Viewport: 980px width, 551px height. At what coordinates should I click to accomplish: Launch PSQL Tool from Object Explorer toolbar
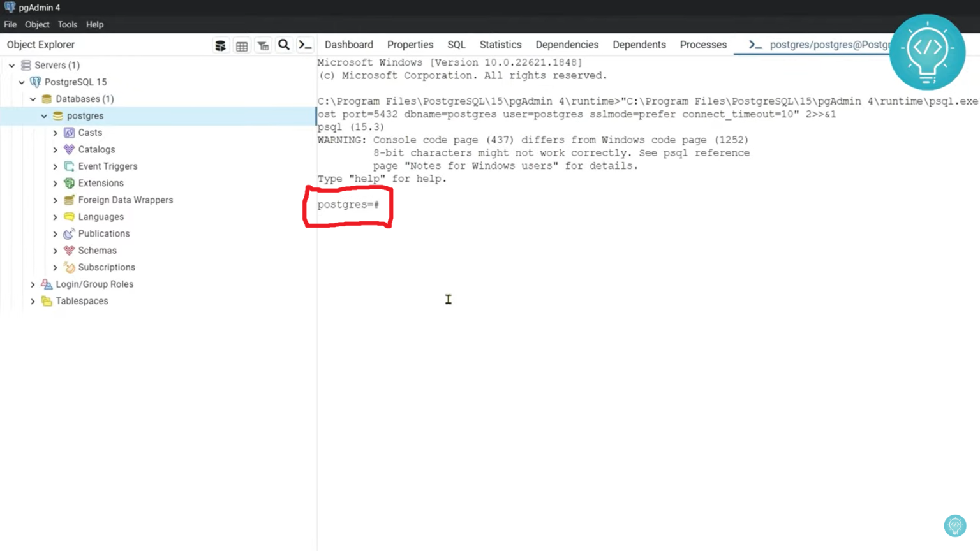(305, 45)
